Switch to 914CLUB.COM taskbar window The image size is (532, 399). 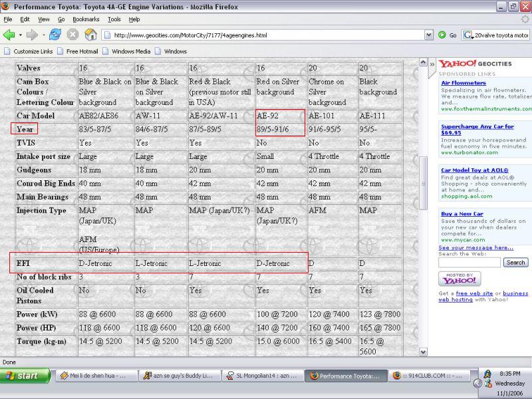tap(429, 376)
